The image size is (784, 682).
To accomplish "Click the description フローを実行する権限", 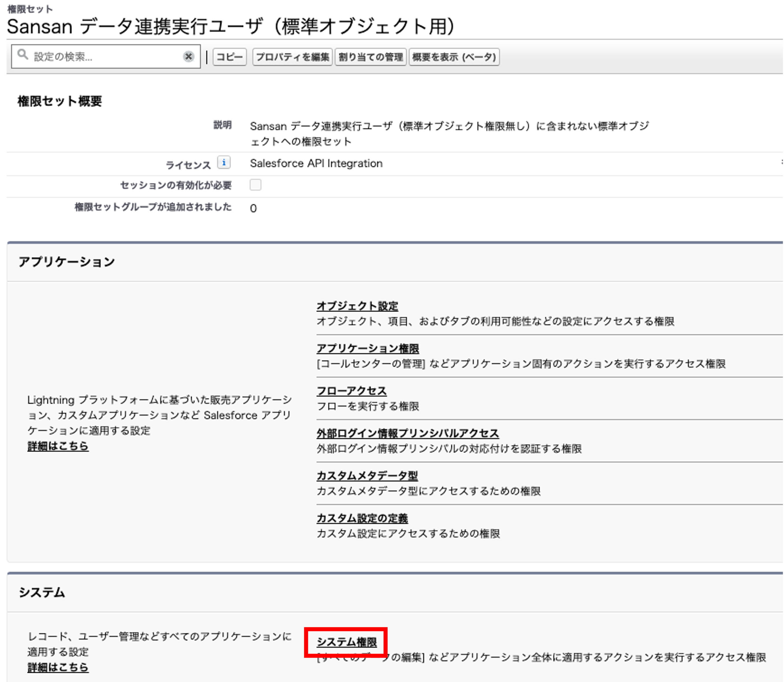I will pyautogui.click(x=368, y=406).
